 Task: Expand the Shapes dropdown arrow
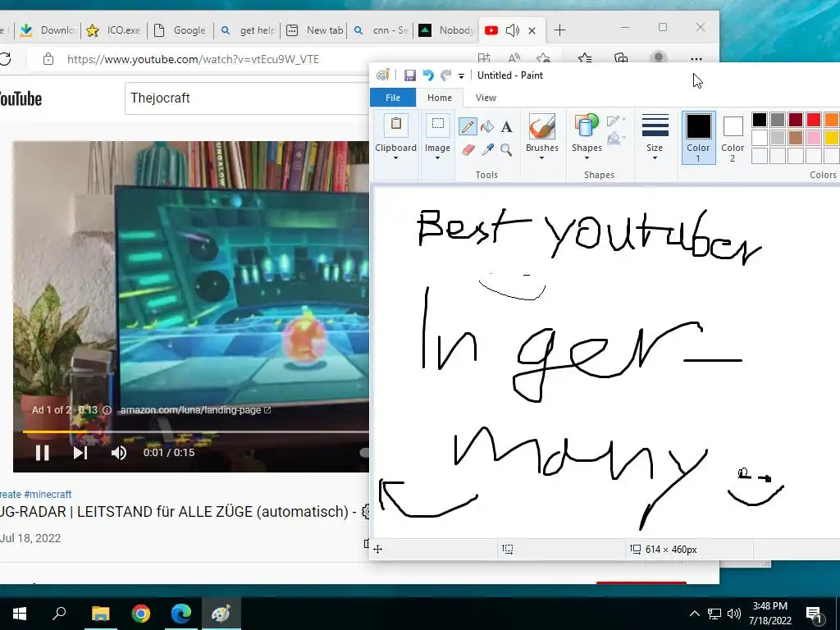point(587,158)
